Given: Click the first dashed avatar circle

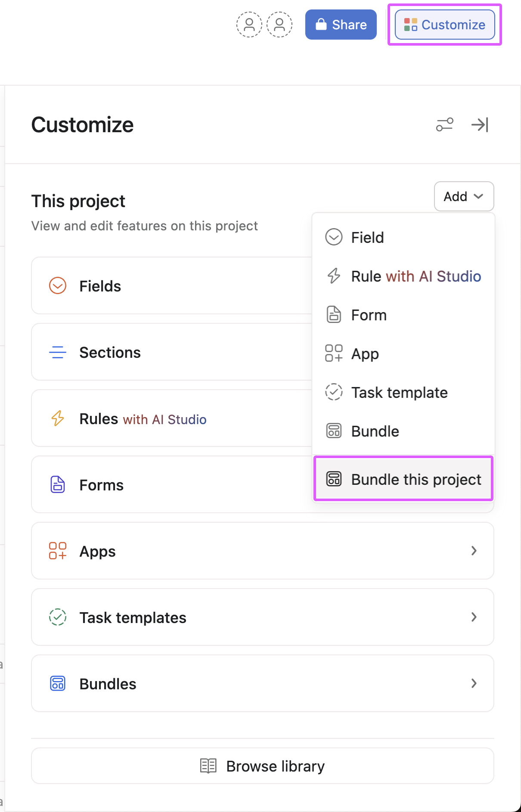Looking at the screenshot, I should coord(248,25).
